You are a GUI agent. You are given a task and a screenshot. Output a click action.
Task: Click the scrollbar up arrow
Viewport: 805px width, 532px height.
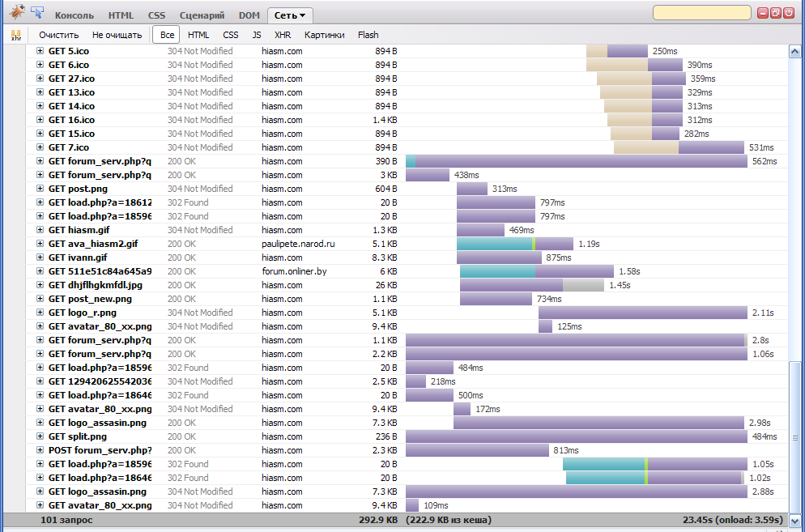(x=794, y=52)
